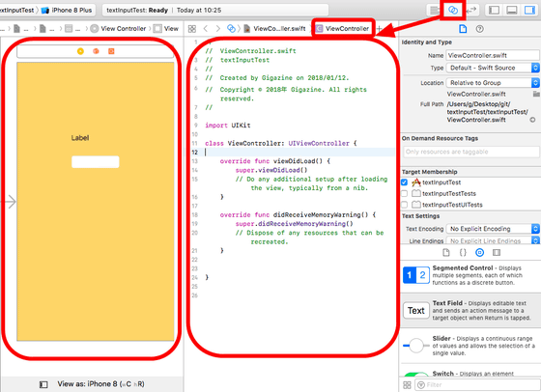Open View Controller breadcrumb in jump bar

coord(118,29)
